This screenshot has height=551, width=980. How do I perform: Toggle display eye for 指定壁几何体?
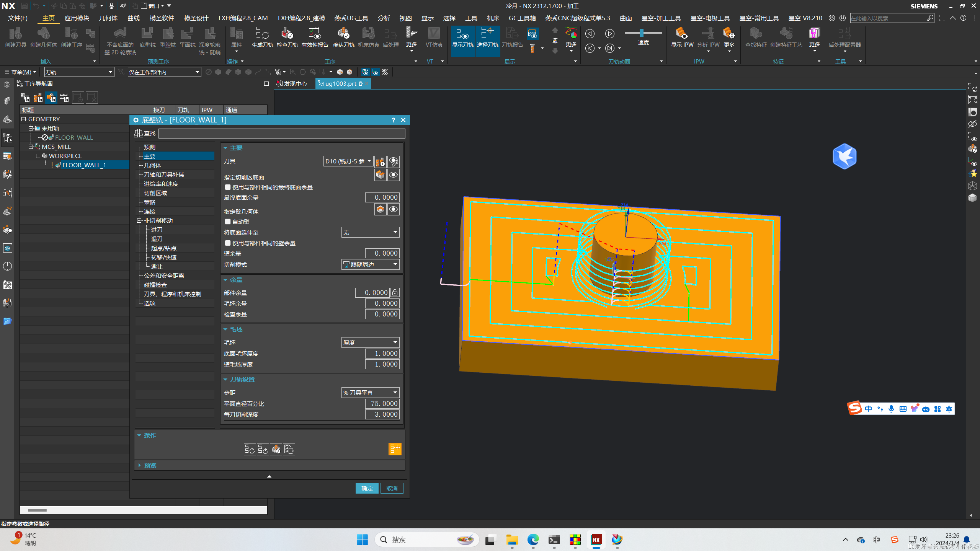393,209
